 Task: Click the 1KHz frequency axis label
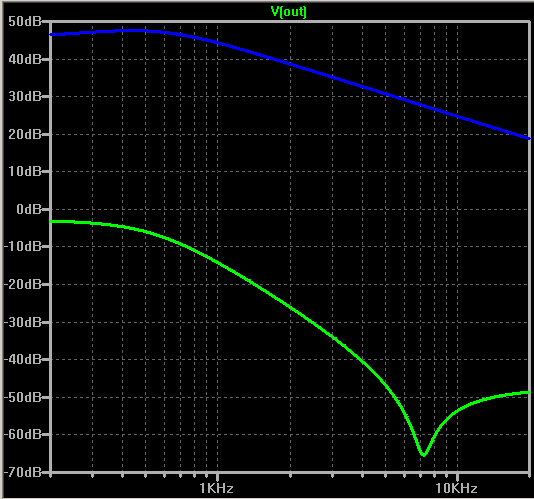(217, 488)
